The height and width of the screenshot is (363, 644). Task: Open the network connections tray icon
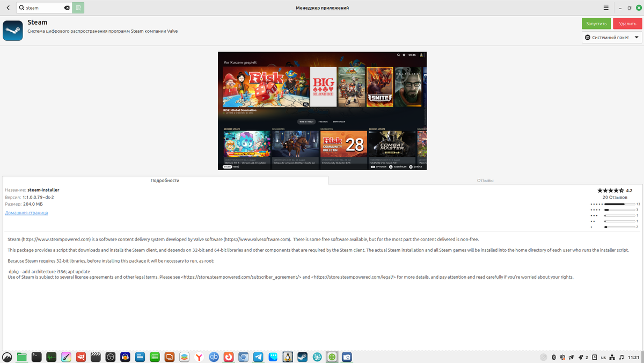pos(612,357)
